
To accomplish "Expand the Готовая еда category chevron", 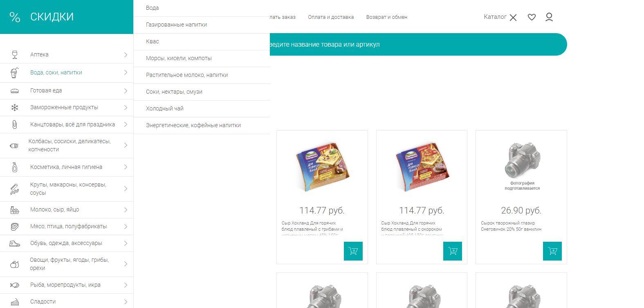I will [x=126, y=91].
